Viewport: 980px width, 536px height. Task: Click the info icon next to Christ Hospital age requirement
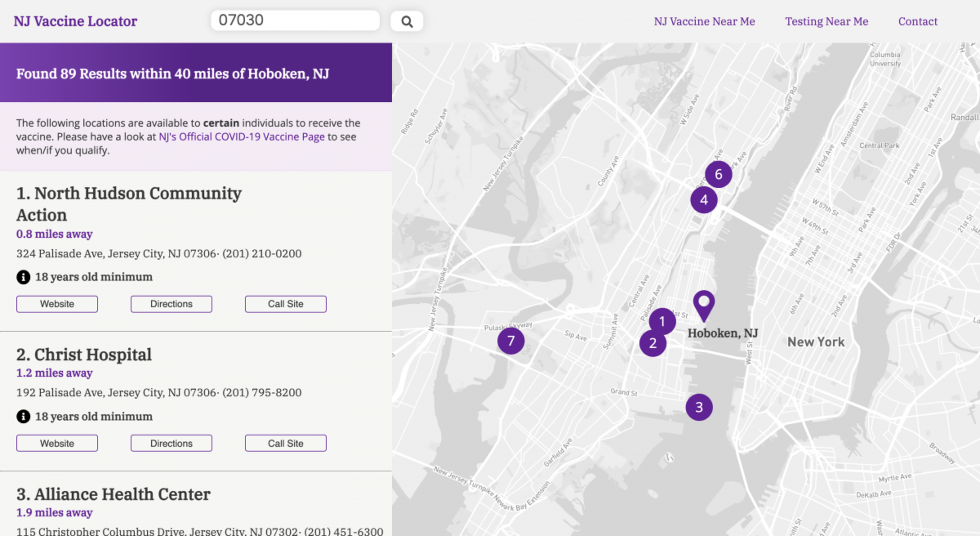click(23, 416)
